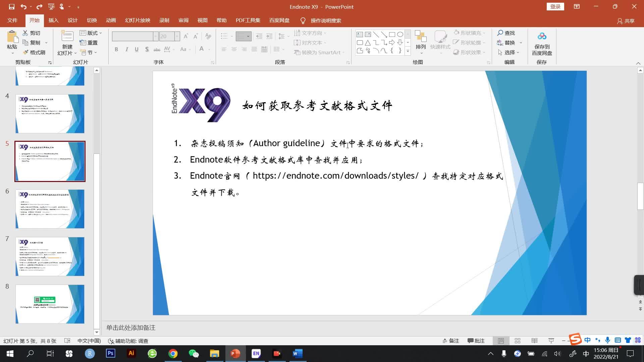
Task: Click the Save icon in quick access toolbar
Action: coord(11,7)
